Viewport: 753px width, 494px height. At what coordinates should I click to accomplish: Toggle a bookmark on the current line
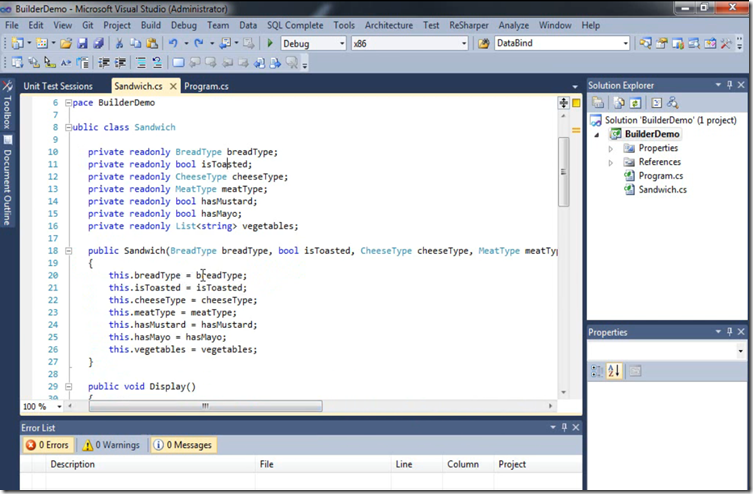(x=178, y=62)
